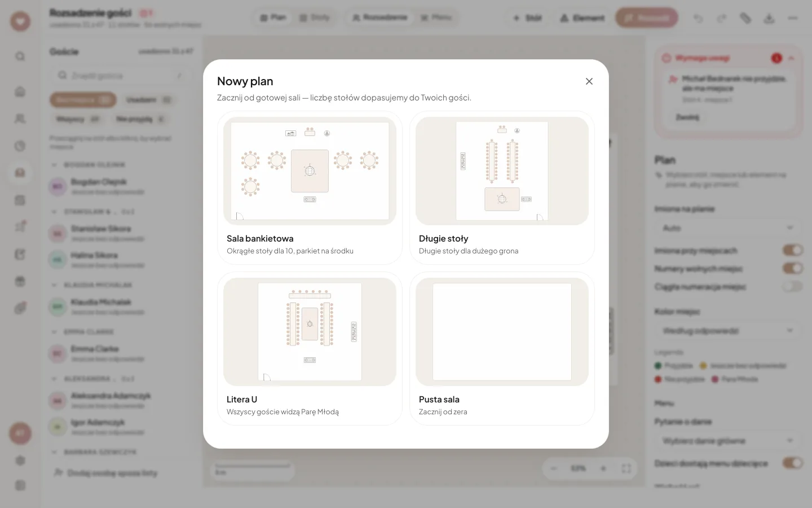This screenshot has width=812, height=508.
Task: Open settings via the sidebar gear icon
Action: coord(20,461)
